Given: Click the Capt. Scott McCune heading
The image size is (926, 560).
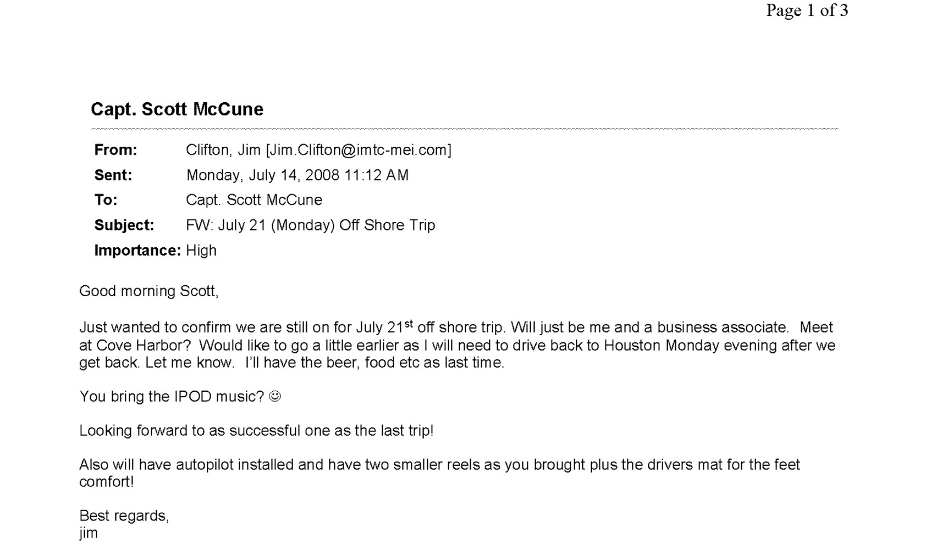Looking at the screenshot, I should [177, 109].
